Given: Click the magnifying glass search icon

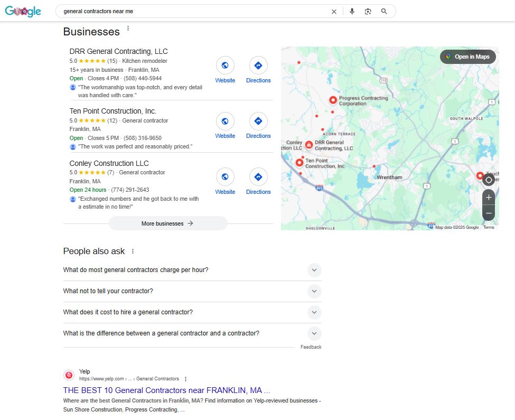Looking at the screenshot, I should point(384,12).
